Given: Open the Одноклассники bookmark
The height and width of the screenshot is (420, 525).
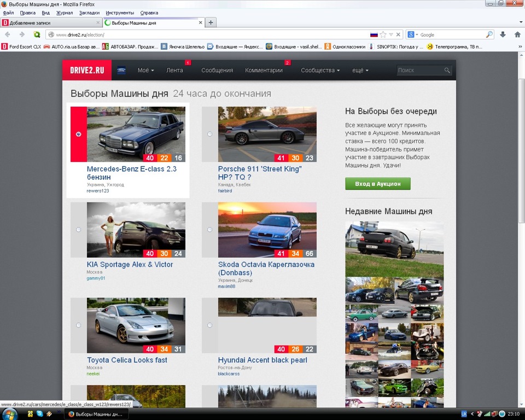Looking at the screenshot, I should click(345, 47).
